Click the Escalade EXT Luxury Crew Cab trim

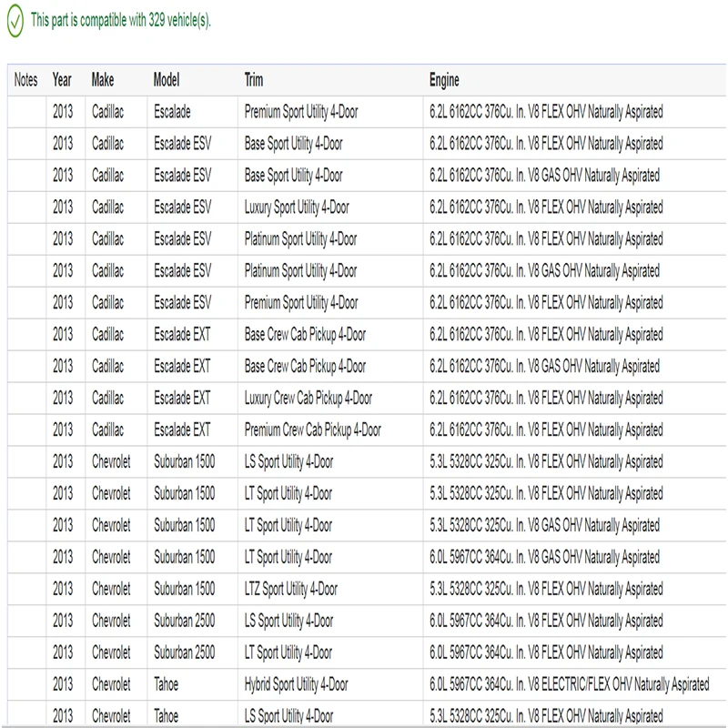click(x=308, y=398)
